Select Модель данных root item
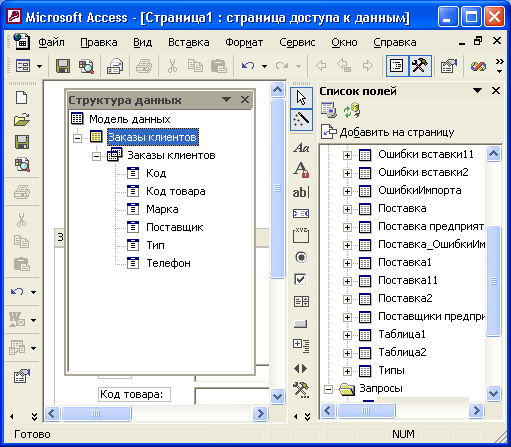 129,119
